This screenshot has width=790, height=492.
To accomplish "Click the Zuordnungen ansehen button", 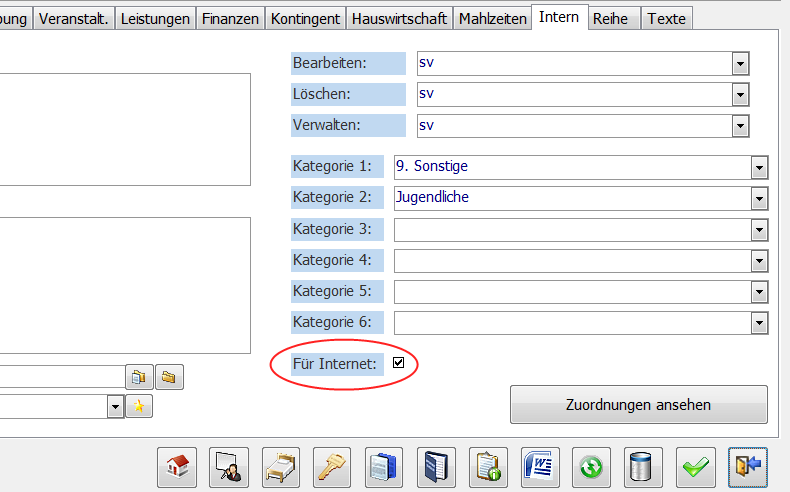I will coord(638,405).
